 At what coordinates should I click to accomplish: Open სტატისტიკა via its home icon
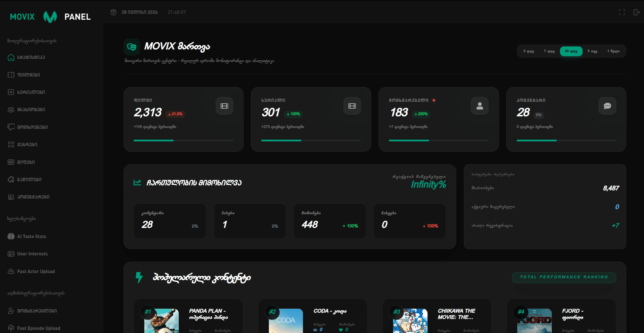click(11, 58)
